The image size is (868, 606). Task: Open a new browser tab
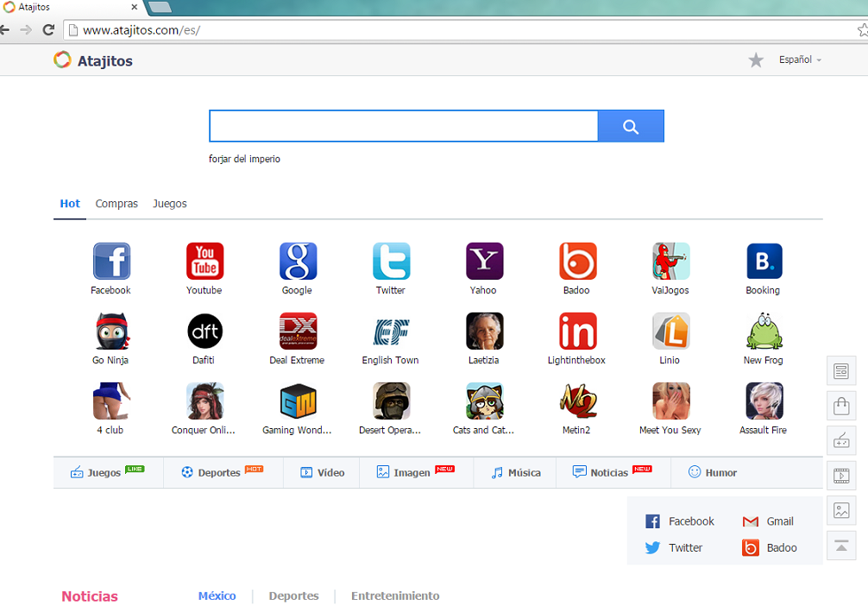[x=160, y=7]
